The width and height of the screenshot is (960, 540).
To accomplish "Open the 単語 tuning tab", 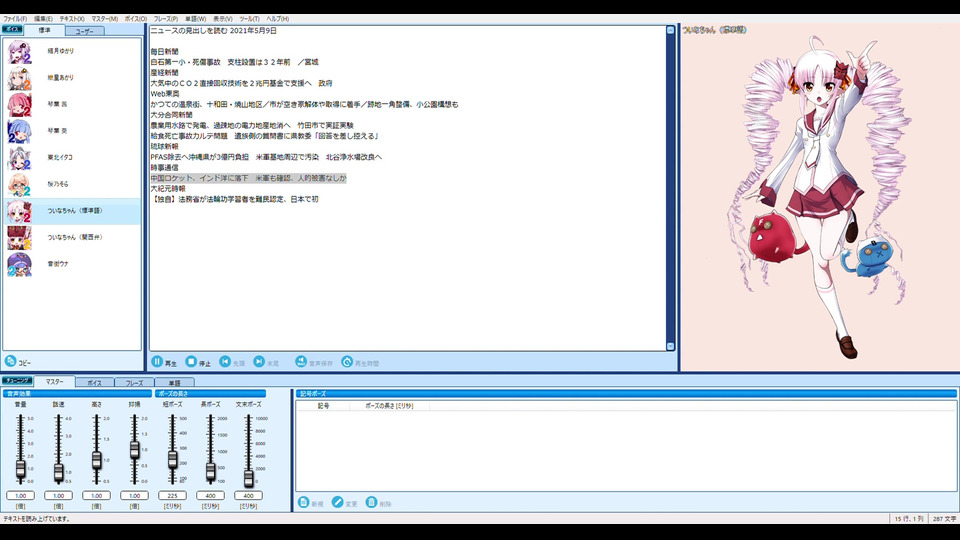I will click(174, 383).
